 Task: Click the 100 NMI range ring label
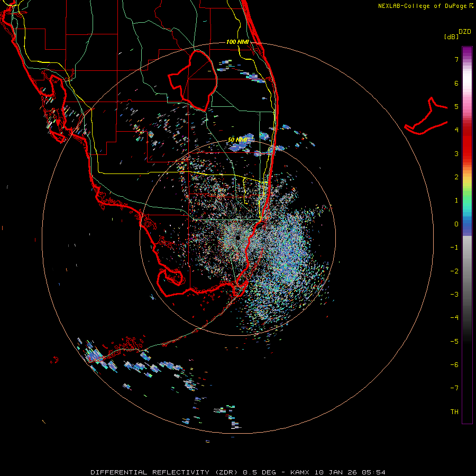pyautogui.click(x=237, y=42)
